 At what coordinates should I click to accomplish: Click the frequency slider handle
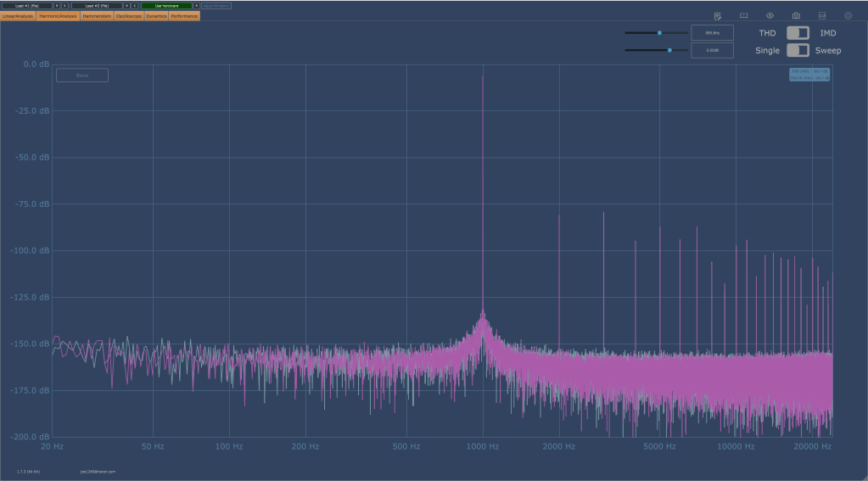[659, 33]
